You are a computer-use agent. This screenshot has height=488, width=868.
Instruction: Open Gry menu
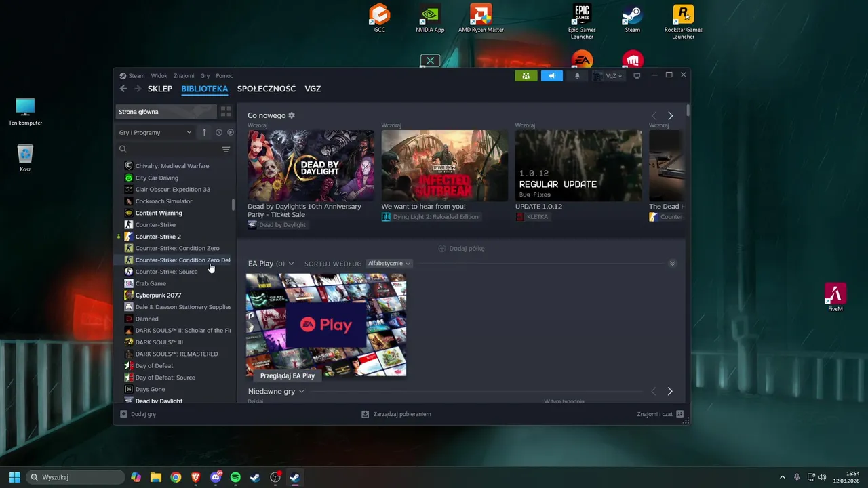pos(205,76)
